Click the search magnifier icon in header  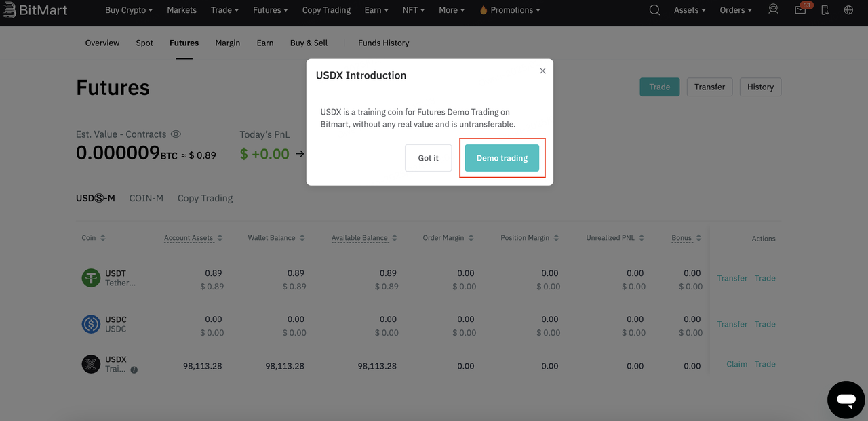pos(654,10)
